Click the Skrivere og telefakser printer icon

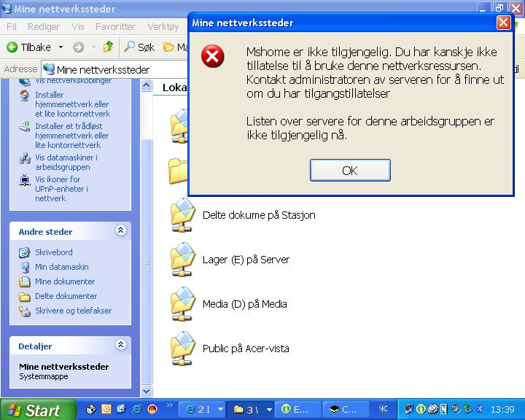25,311
